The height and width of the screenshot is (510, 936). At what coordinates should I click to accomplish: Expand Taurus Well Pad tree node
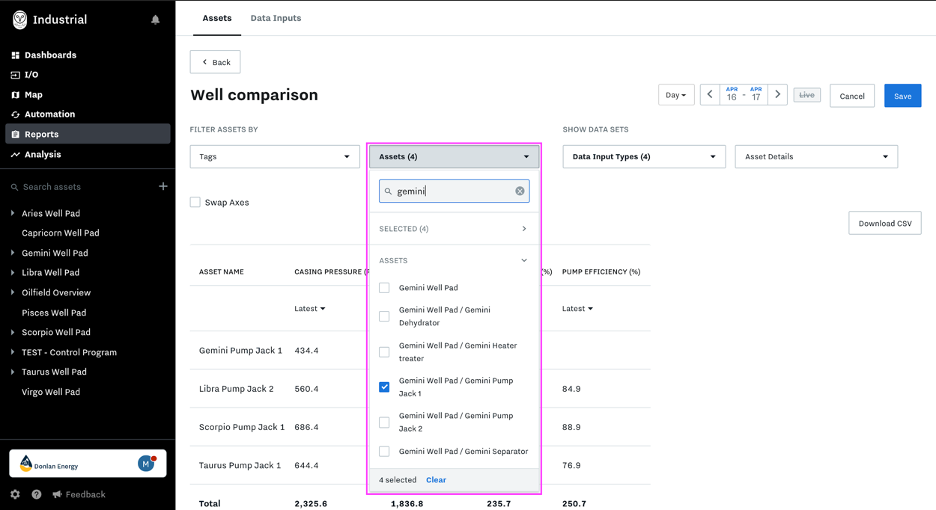13,371
